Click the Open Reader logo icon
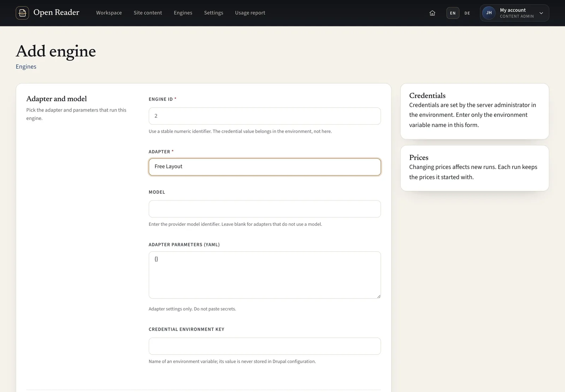The image size is (565, 392). (22, 13)
